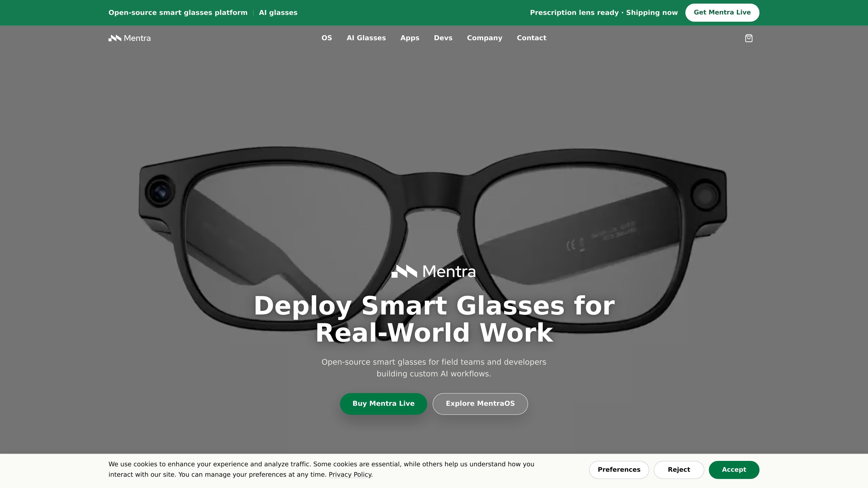Click the large Mentra logo in the hero
The height and width of the screenshot is (488, 868).
click(434, 271)
